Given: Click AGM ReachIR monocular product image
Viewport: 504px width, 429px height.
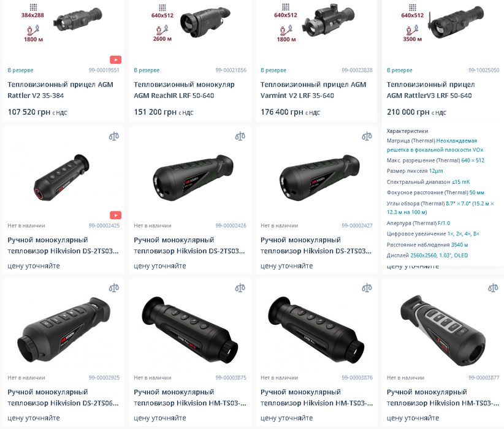Looking at the screenshot, I should coord(205,22).
